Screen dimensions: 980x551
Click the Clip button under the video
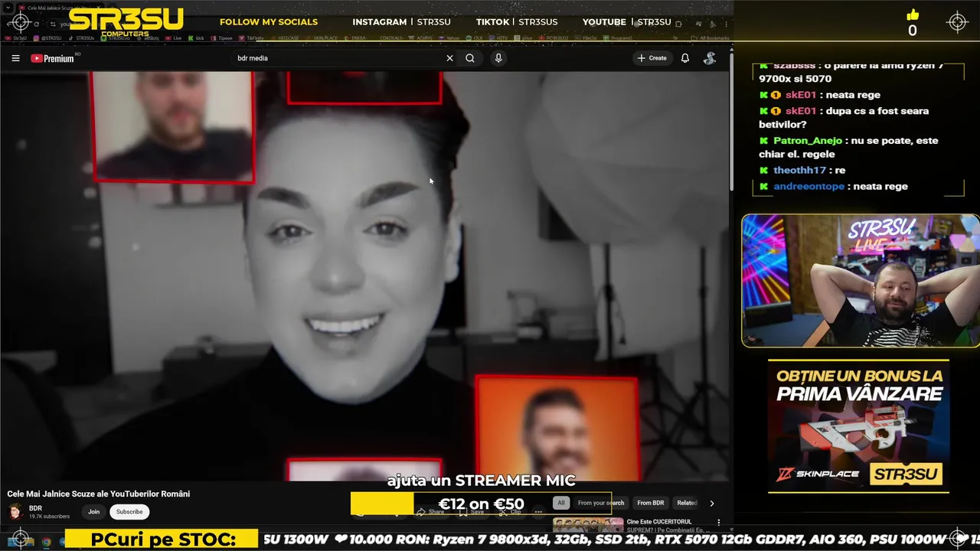[x=509, y=512]
